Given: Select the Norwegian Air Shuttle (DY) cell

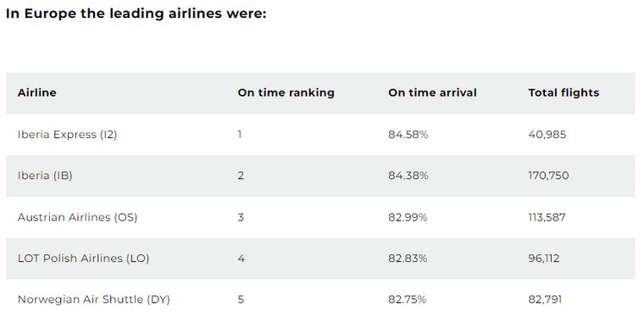Looking at the screenshot, I should (x=94, y=299).
